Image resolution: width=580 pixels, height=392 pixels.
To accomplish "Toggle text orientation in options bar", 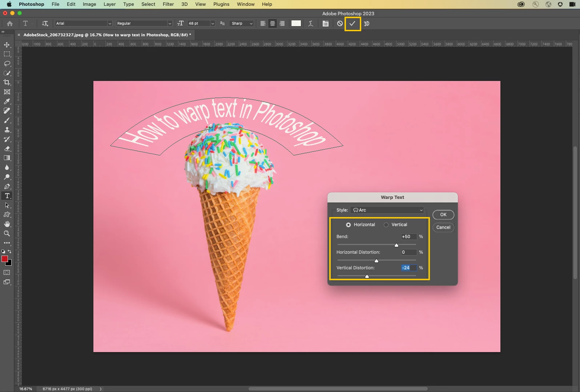I will point(45,24).
